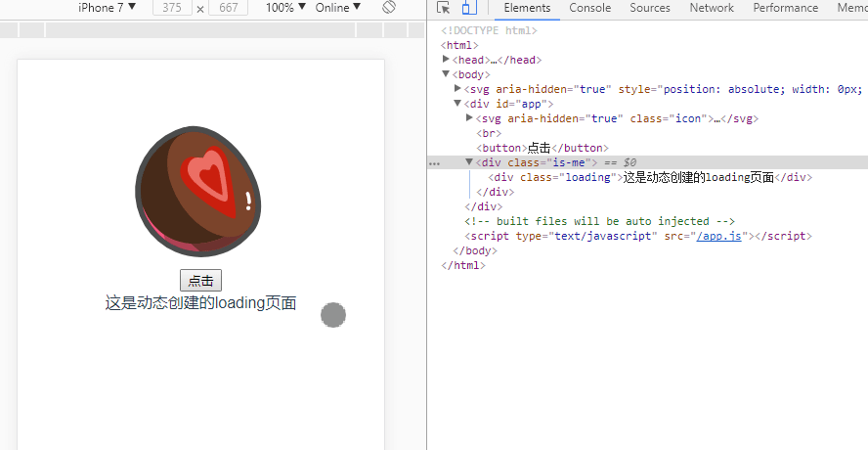
Task: Click the viewport width field 375
Action: 172,8
